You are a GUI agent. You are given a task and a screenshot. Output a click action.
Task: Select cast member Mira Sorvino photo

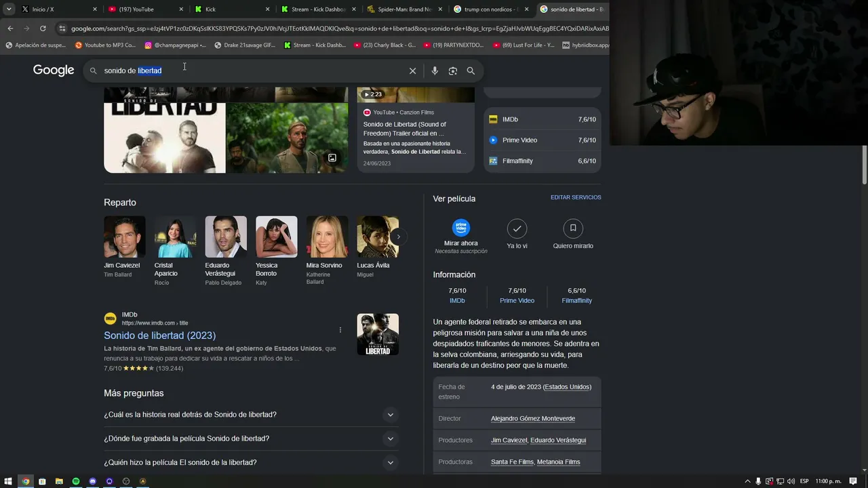tap(327, 237)
